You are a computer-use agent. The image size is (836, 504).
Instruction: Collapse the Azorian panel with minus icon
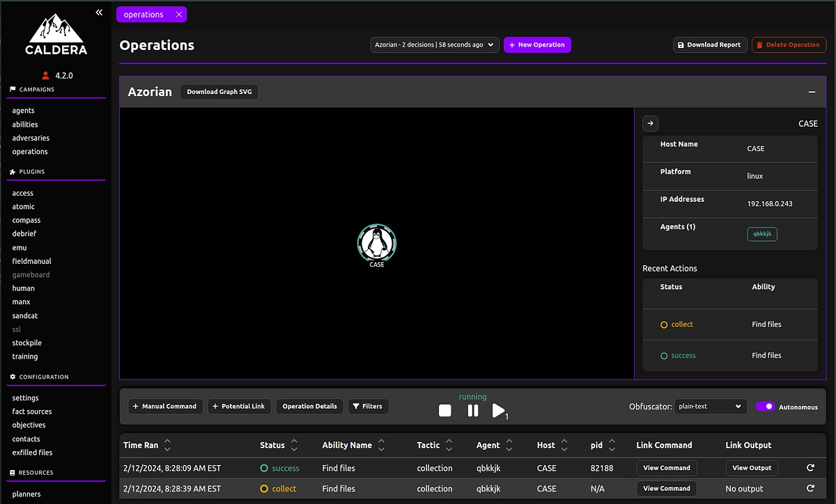tap(812, 92)
